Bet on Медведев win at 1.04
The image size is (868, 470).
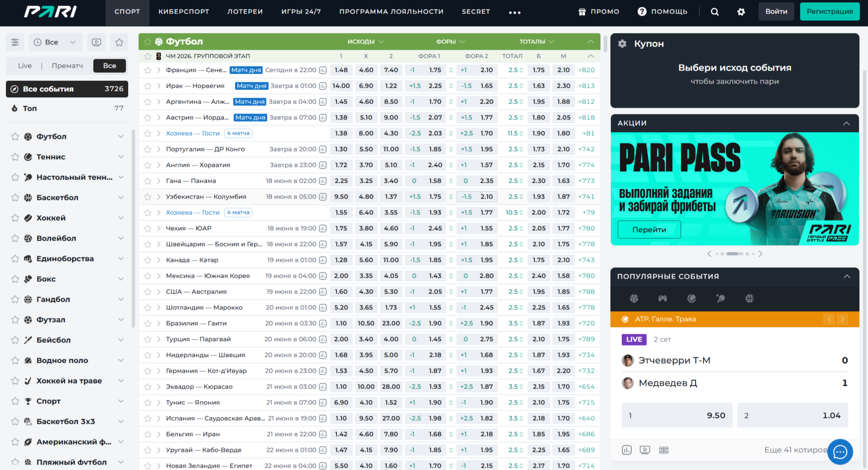792,416
